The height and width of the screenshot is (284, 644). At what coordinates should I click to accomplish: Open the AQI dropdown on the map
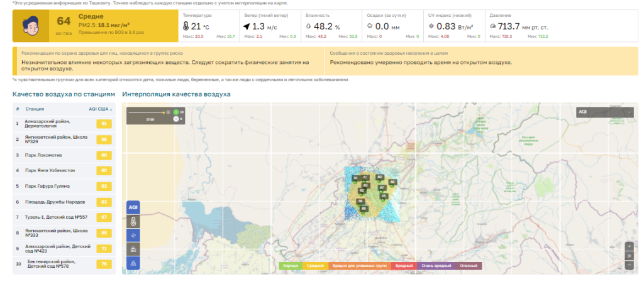tap(605, 112)
